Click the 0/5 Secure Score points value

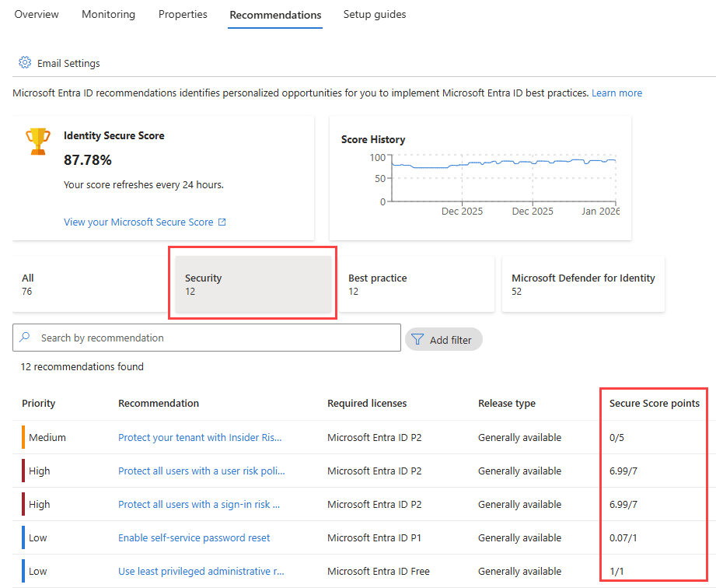616,438
